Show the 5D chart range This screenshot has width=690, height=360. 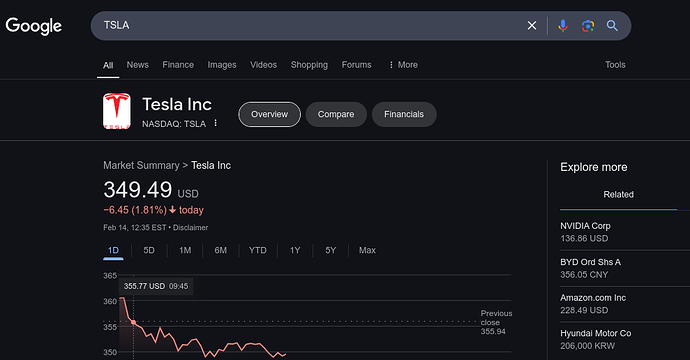pos(149,250)
